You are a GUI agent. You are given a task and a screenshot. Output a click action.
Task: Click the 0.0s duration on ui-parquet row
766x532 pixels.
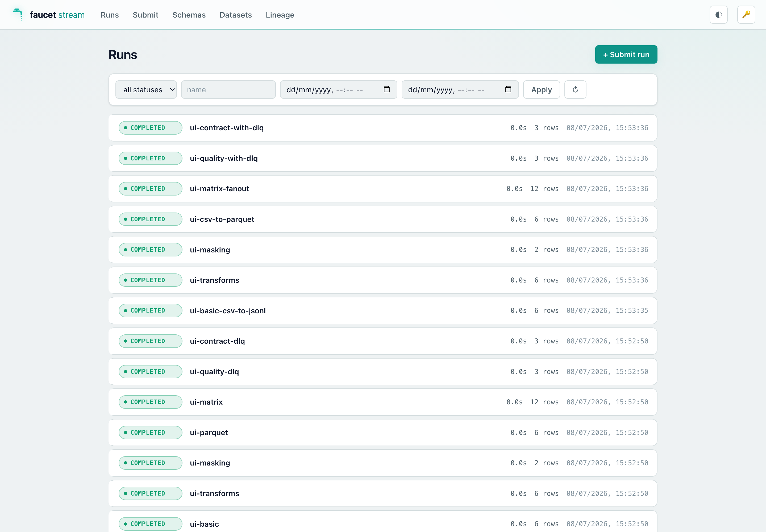(518, 432)
